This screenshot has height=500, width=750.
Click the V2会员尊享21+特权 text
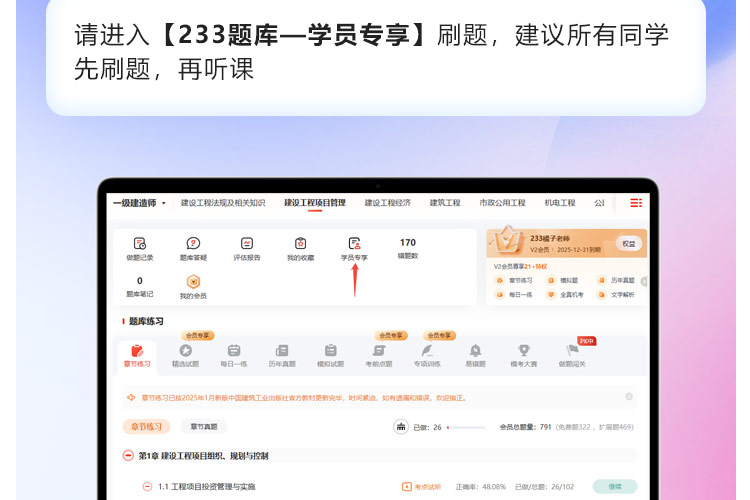click(520, 267)
